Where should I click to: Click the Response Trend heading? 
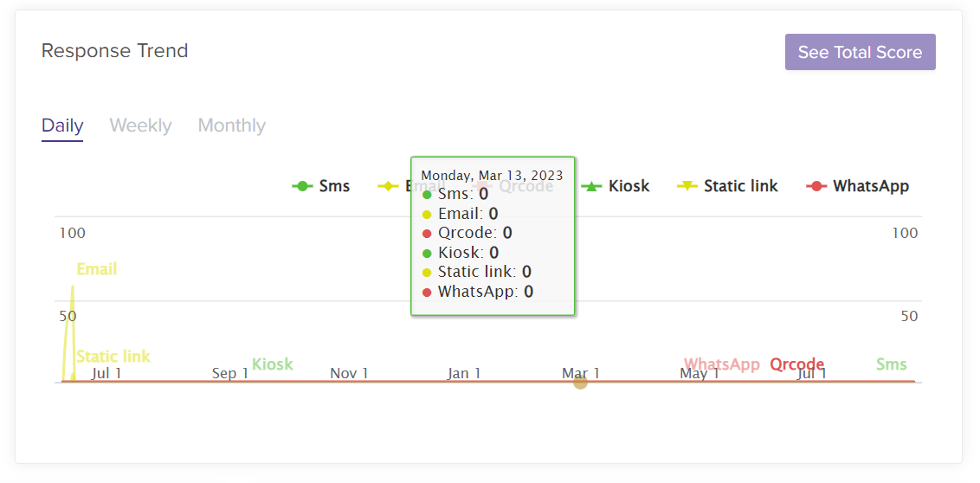(x=114, y=51)
